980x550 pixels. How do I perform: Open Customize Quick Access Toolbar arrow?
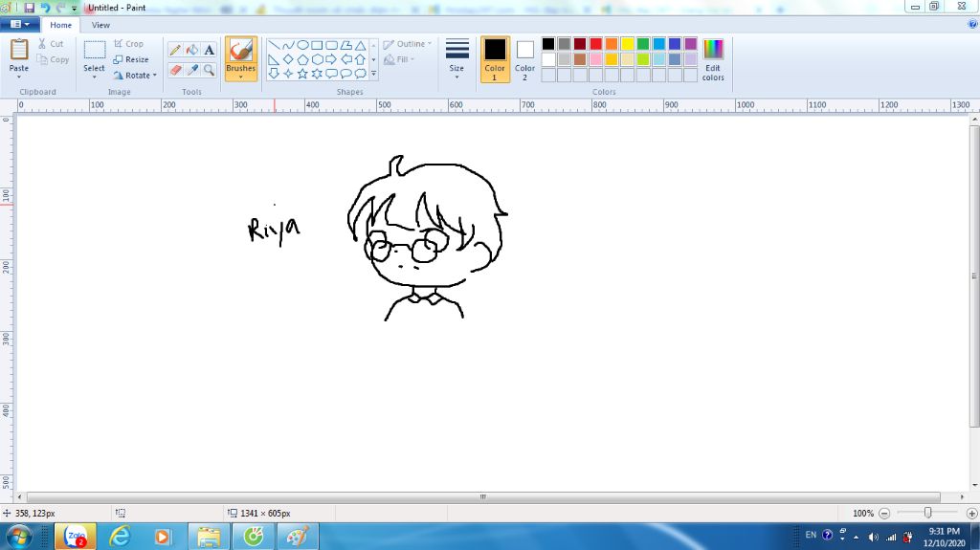pos(74,8)
